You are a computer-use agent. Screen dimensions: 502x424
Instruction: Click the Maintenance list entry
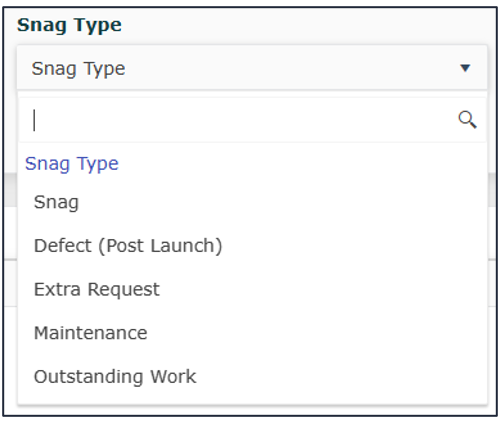tap(252, 333)
